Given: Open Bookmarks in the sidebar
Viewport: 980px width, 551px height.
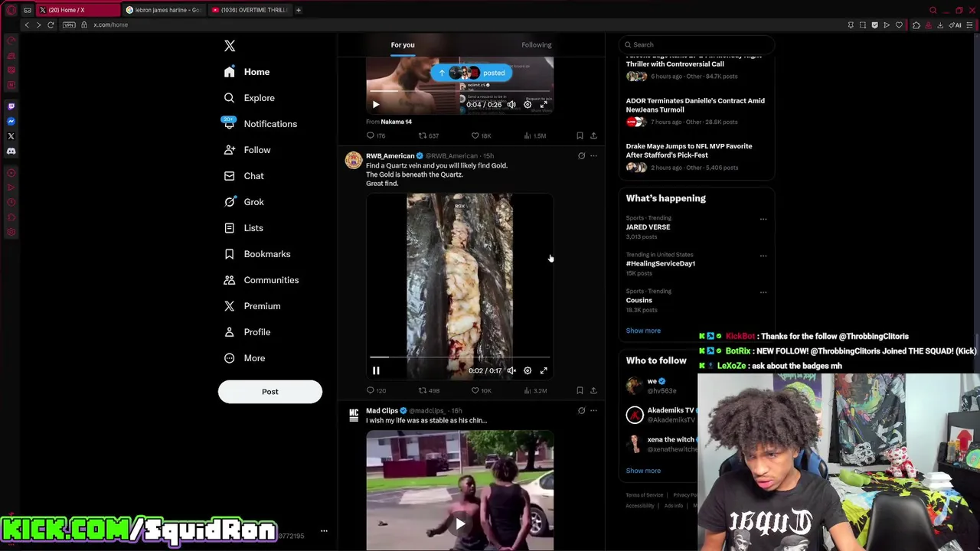Looking at the screenshot, I should click(x=257, y=254).
